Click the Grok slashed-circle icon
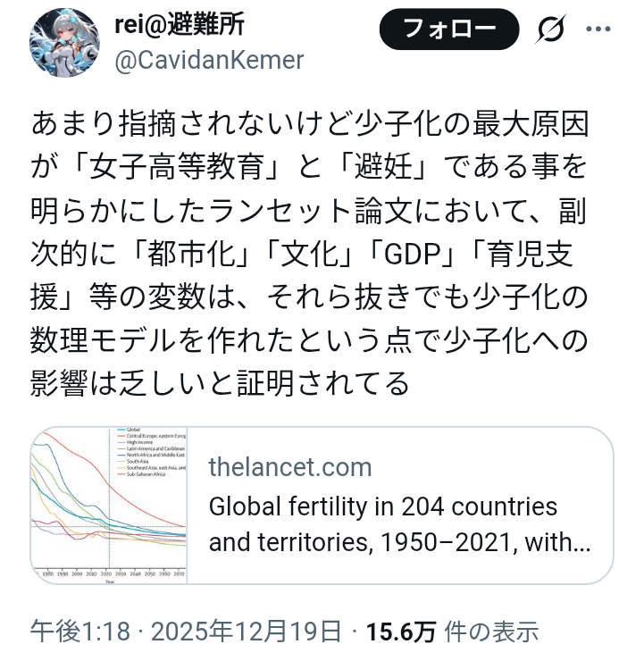This screenshot has height=661, width=644. tap(551, 30)
